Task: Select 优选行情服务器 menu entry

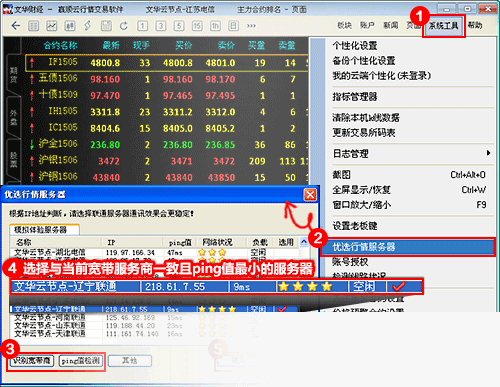Action: pos(408,247)
